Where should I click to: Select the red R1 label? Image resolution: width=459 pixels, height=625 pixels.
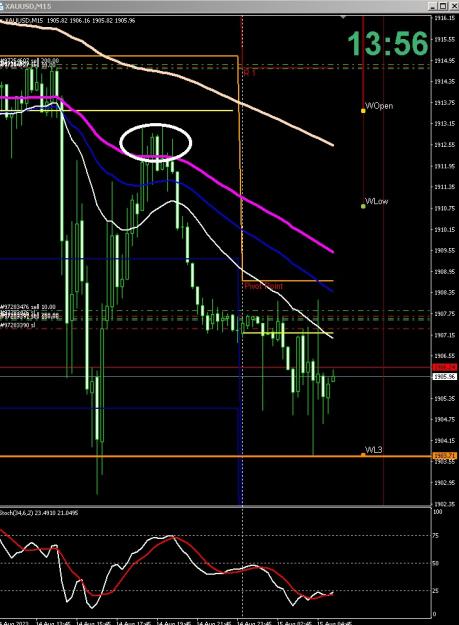(249, 73)
